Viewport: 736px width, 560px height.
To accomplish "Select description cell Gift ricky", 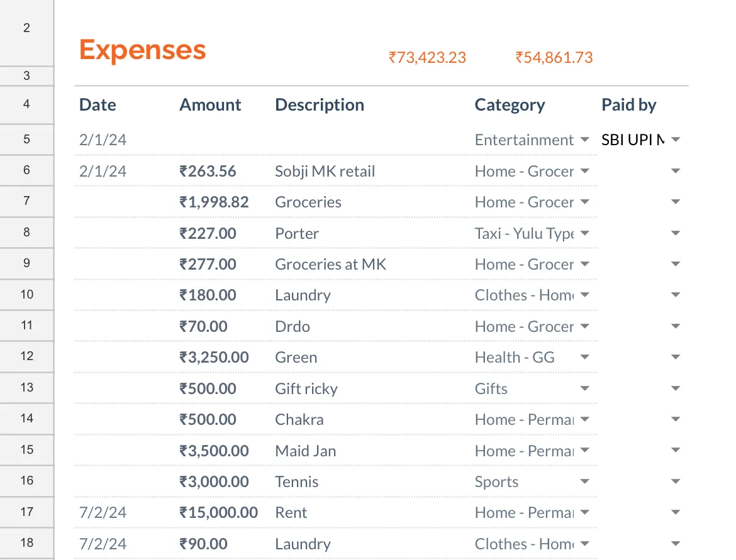I will tap(306, 389).
